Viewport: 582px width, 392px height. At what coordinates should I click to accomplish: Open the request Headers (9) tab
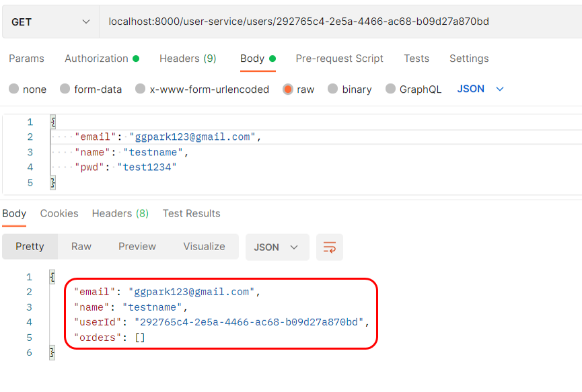coord(188,58)
